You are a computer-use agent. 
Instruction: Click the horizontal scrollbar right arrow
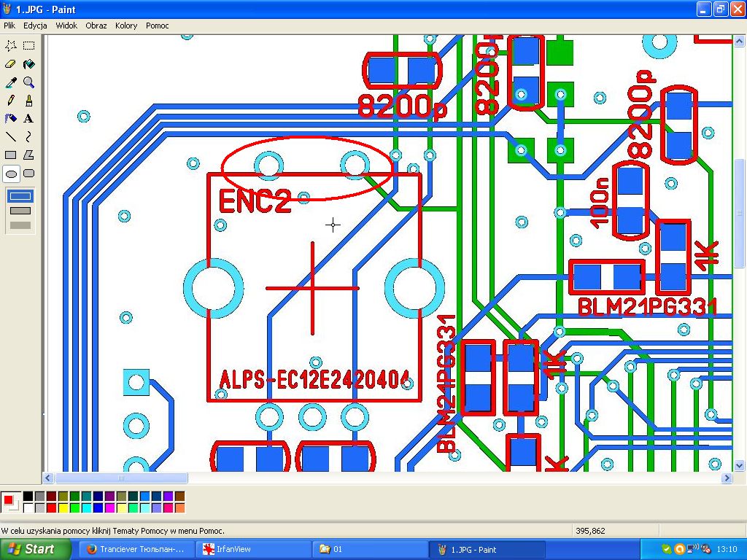[x=726, y=478]
